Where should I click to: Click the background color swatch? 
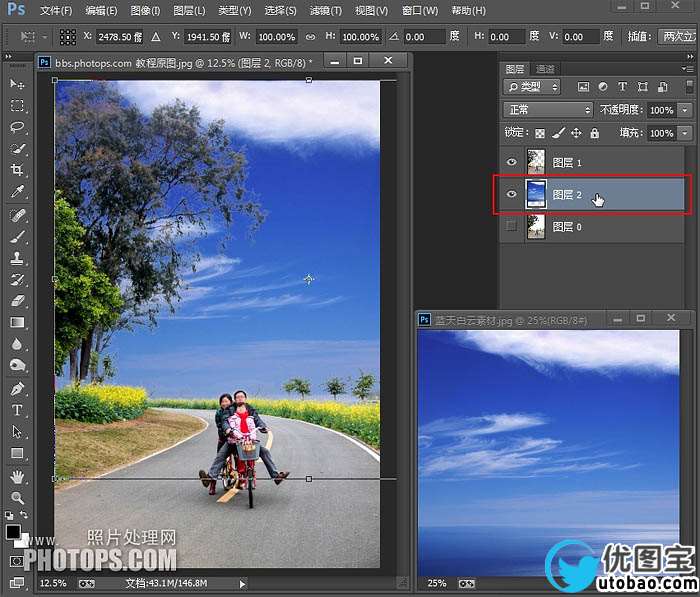tap(23, 541)
